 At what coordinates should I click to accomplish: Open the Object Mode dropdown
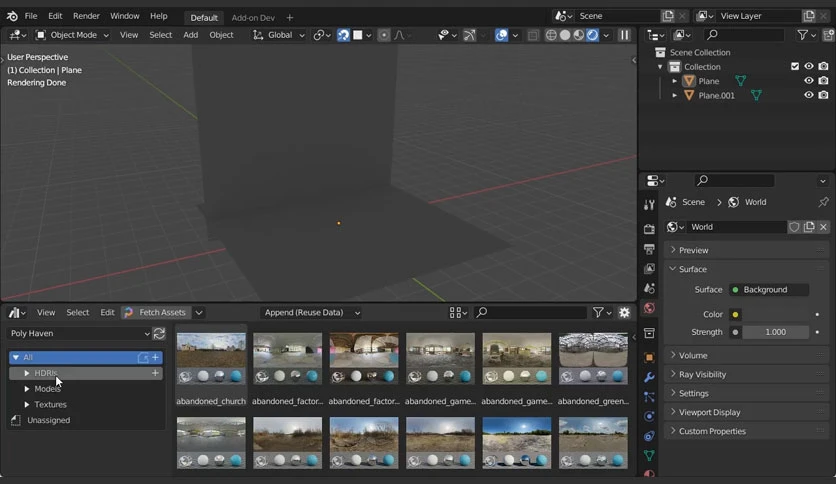pyautogui.click(x=72, y=35)
